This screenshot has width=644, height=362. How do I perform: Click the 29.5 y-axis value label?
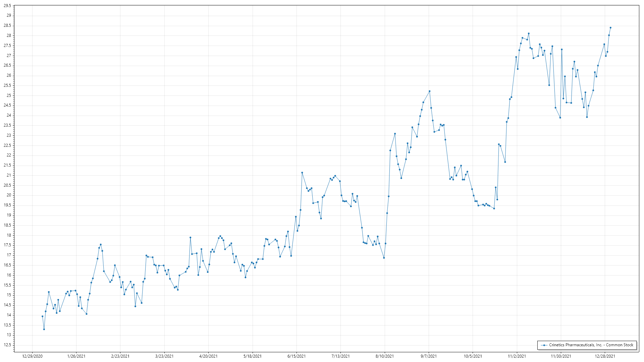(7, 6)
